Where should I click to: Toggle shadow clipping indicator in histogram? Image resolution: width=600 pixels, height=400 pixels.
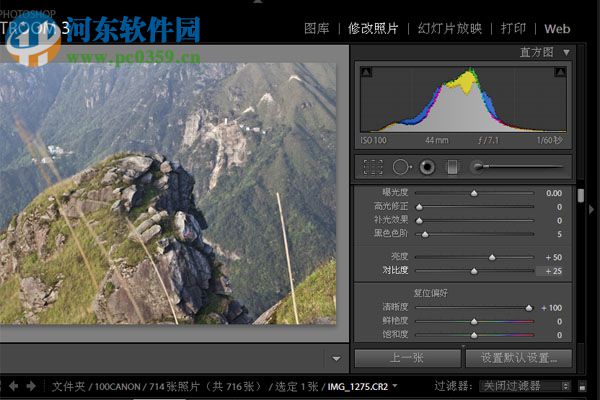point(366,72)
